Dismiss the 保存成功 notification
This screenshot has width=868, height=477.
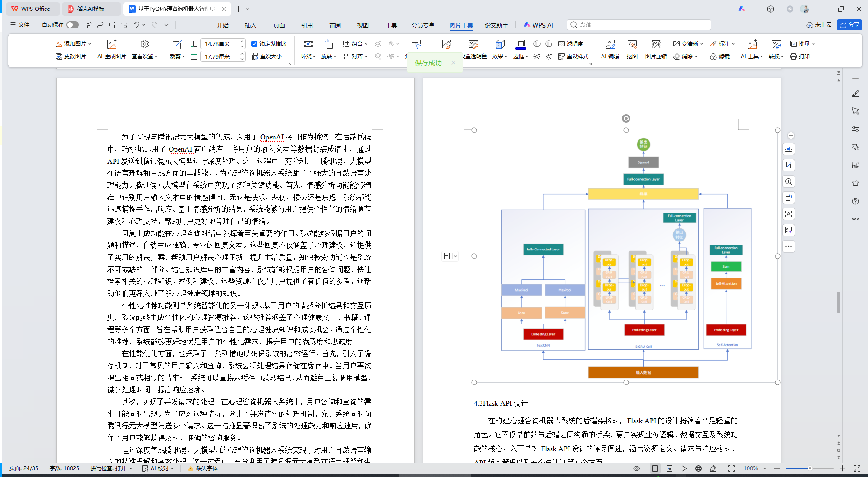453,63
